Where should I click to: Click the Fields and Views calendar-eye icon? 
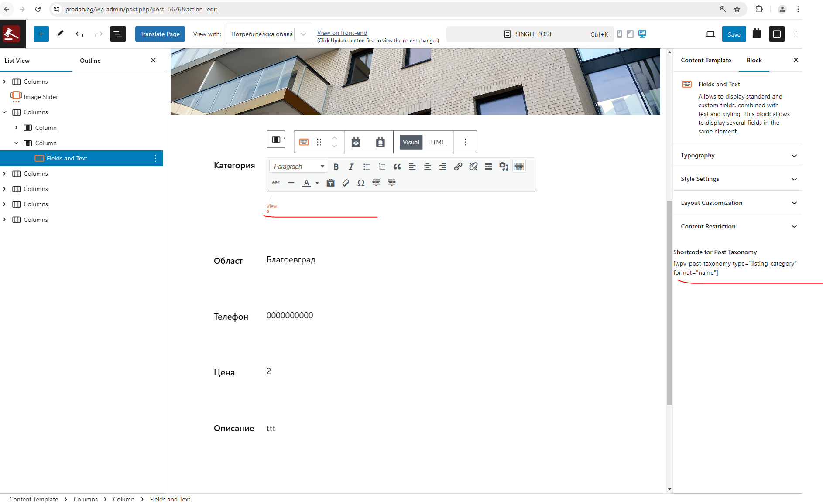coord(356,142)
